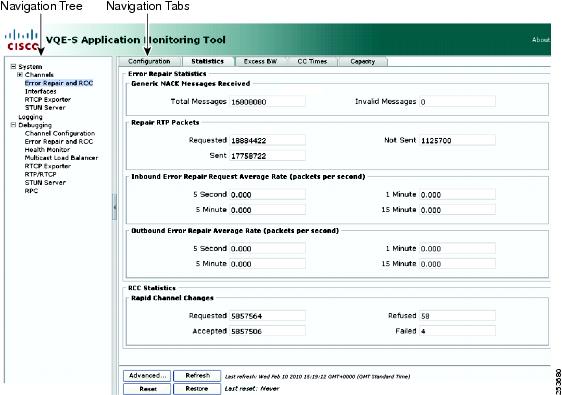Expand the Channels tree node
562x395 pixels.
20,75
